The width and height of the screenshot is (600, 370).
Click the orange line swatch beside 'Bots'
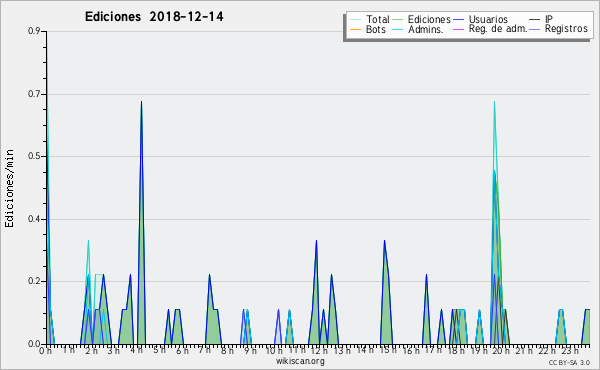pos(355,29)
